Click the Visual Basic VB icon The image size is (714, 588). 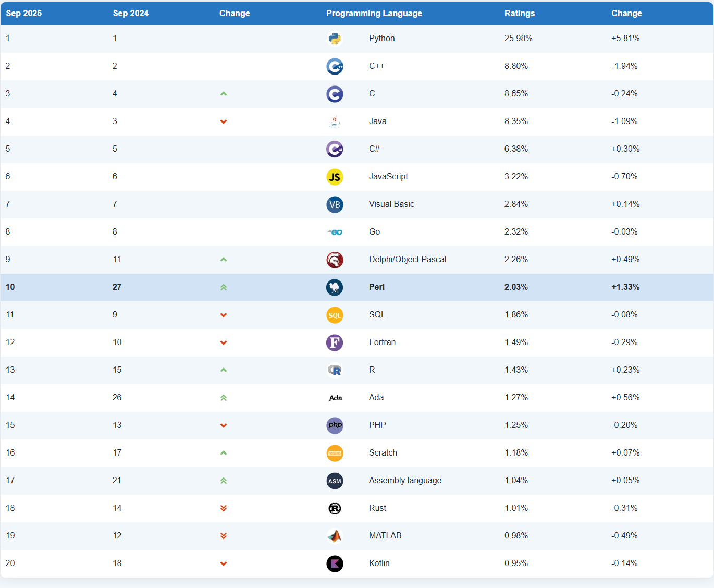coord(335,204)
